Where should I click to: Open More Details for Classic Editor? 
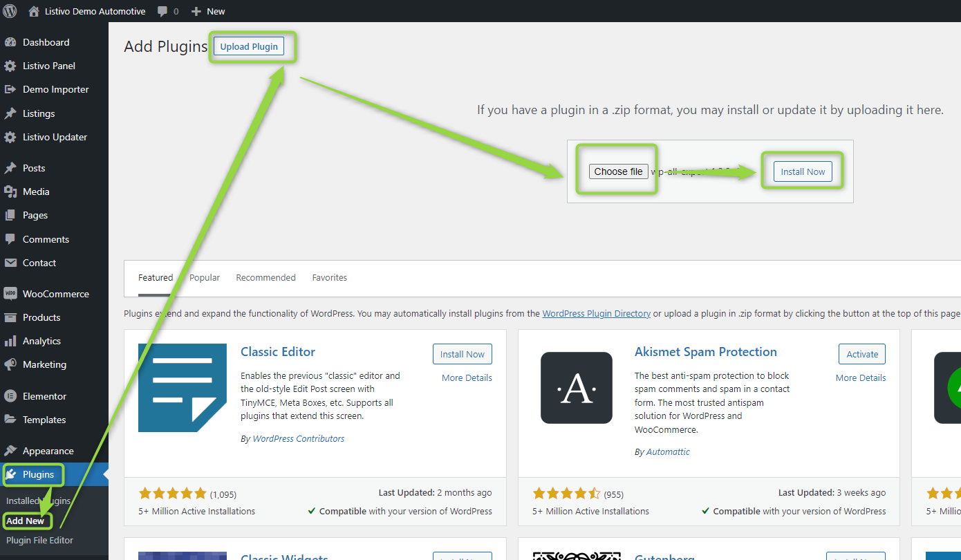pyautogui.click(x=467, y=377)
